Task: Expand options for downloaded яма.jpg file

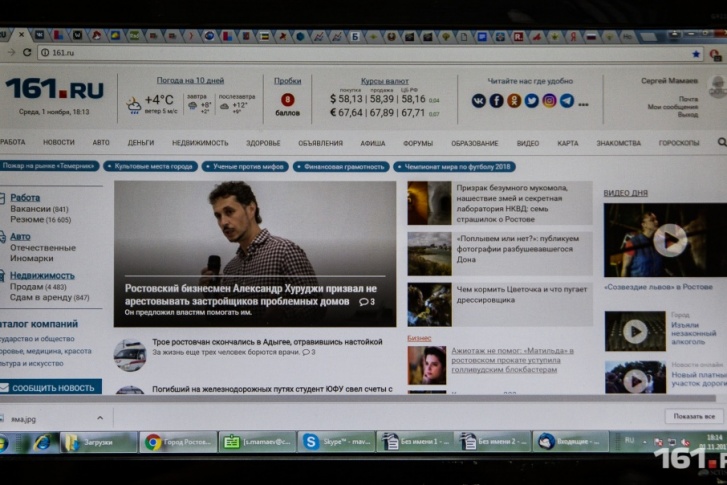Action: point(100,418)
